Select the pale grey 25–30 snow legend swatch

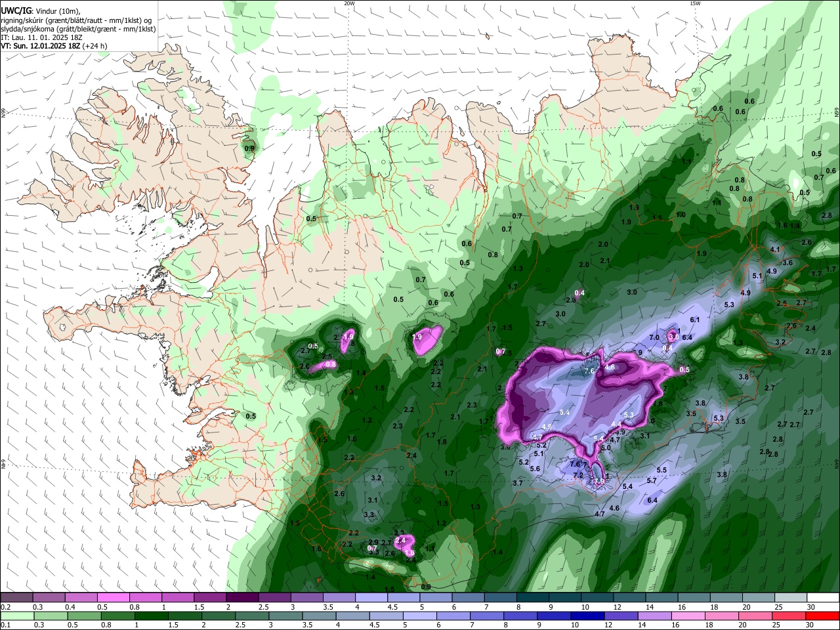[x=791, y=598]
